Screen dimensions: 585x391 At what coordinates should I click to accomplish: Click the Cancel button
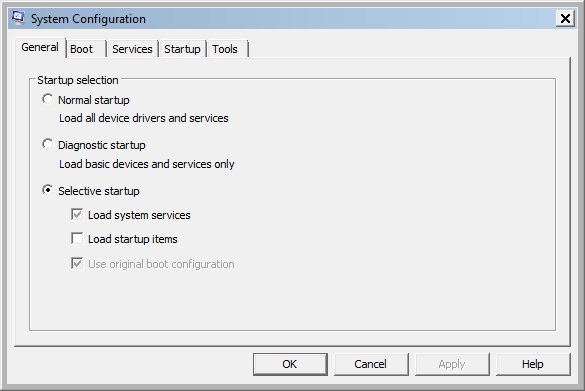(x=371, y=364)
